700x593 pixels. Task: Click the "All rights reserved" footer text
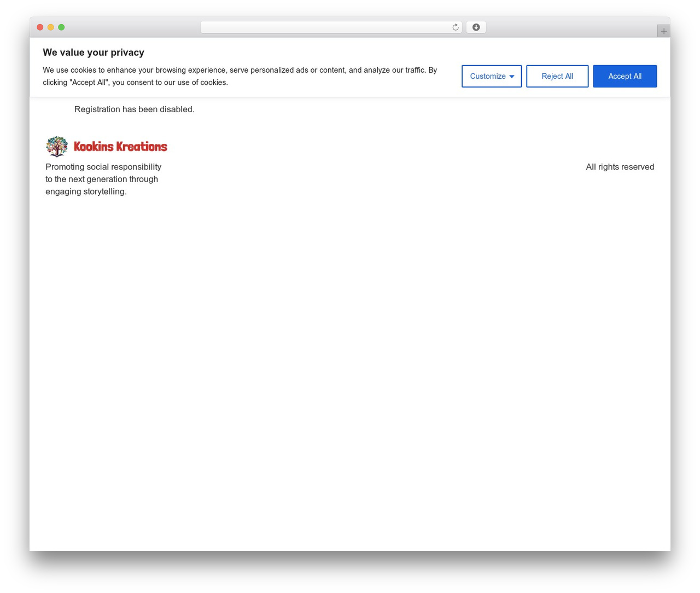(x=620, y=167)
